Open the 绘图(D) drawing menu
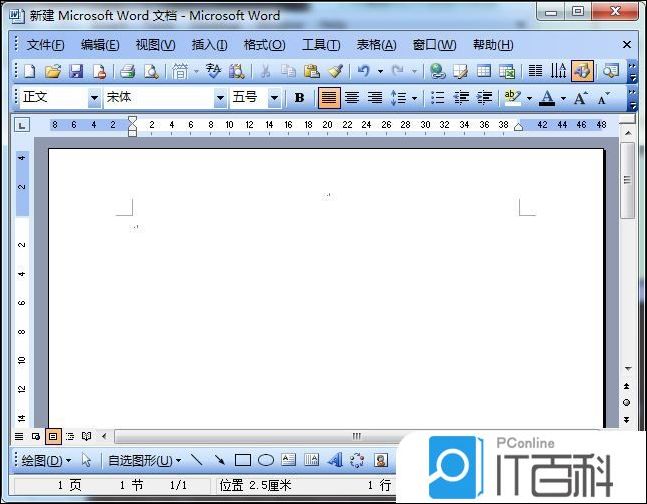 tap(46, 460)
